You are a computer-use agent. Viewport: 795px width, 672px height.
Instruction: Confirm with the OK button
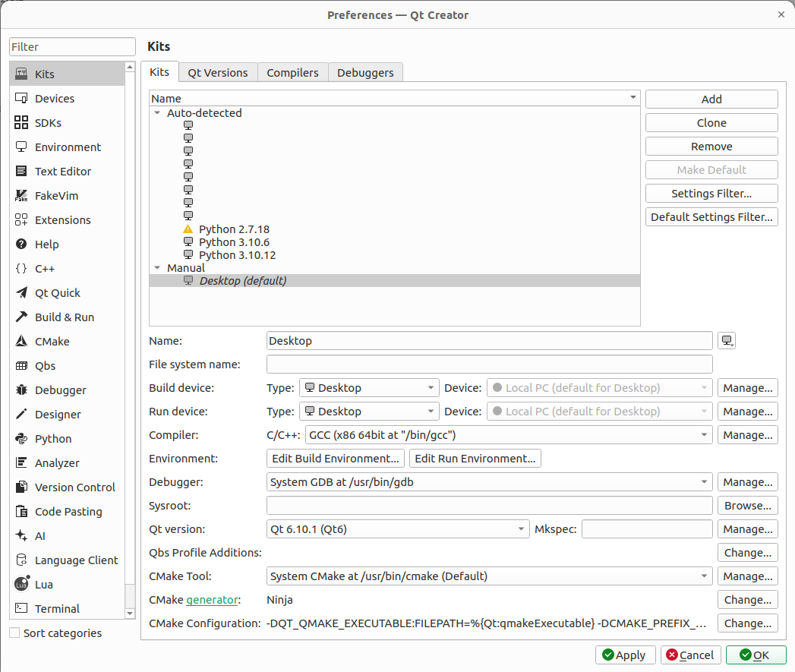756,655
